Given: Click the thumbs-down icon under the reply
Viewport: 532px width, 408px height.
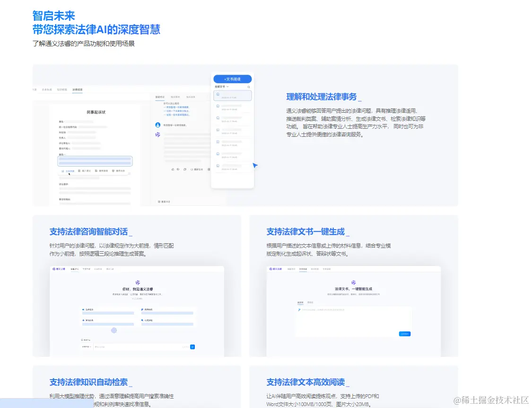Looking at the screenshot, I should (x=178, y=169).
